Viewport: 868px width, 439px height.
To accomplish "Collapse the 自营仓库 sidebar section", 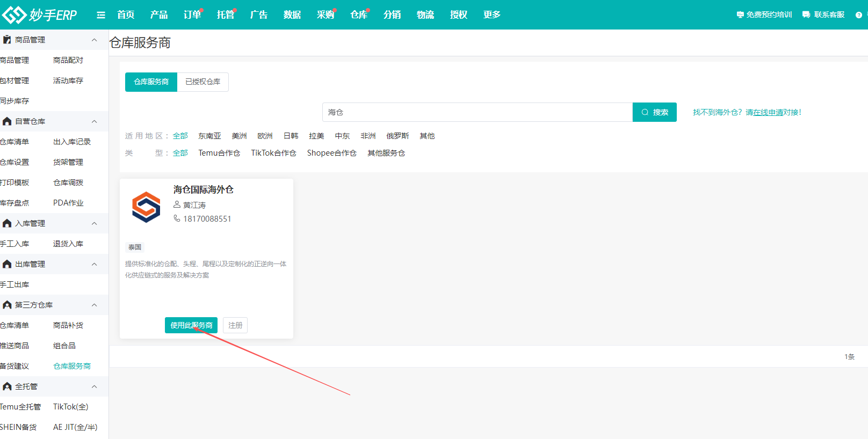I will pos(94,121).
